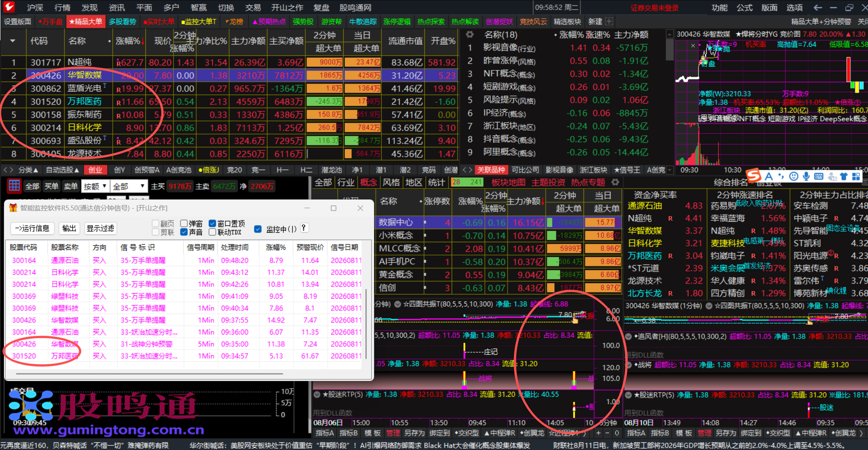Click the monitor window horizontal scrollbar
This screenshot has width=868, height=450.
tap(150, 374)
